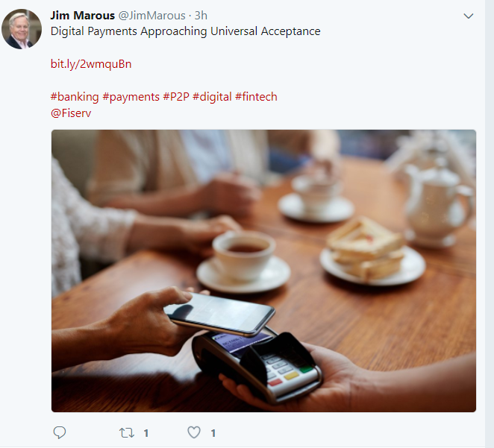Select the #P2P hashtag
This screenshot has width=494, height=448.
tap(176, 97)
